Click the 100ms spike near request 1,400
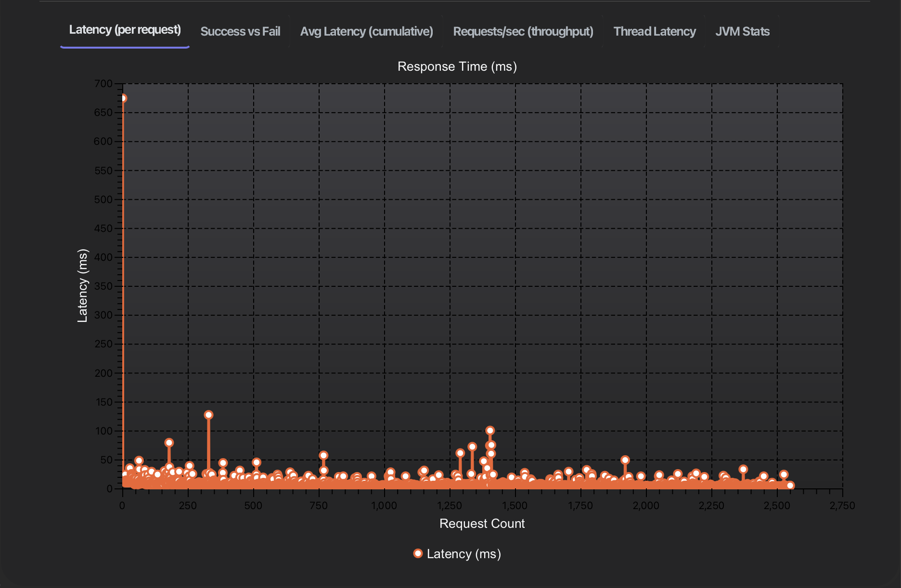 [490, 430]
